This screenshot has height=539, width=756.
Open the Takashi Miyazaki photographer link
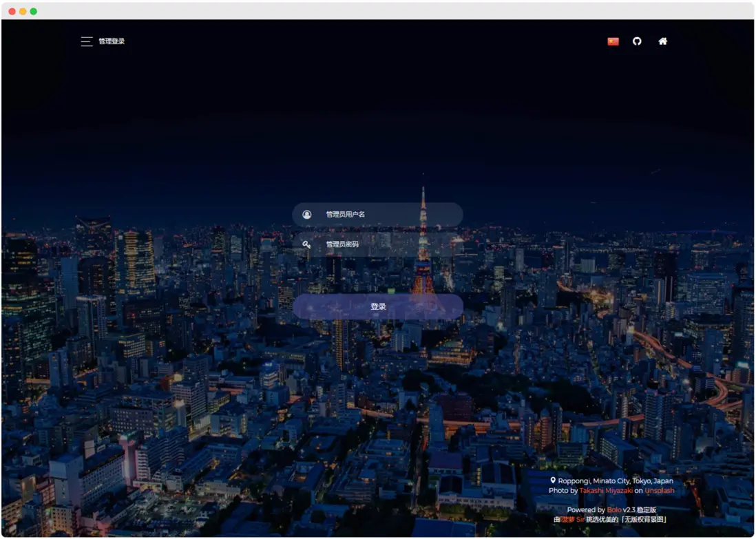606,491
